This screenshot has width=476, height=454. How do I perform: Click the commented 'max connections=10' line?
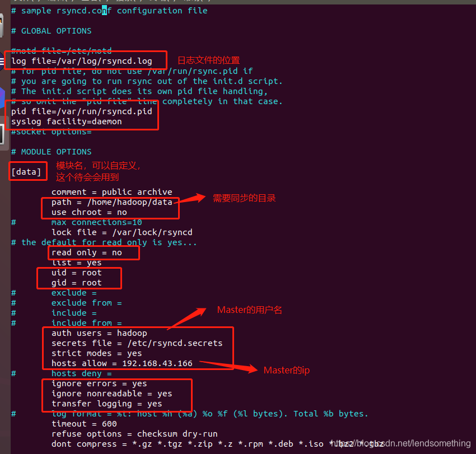tap(77, 222)
